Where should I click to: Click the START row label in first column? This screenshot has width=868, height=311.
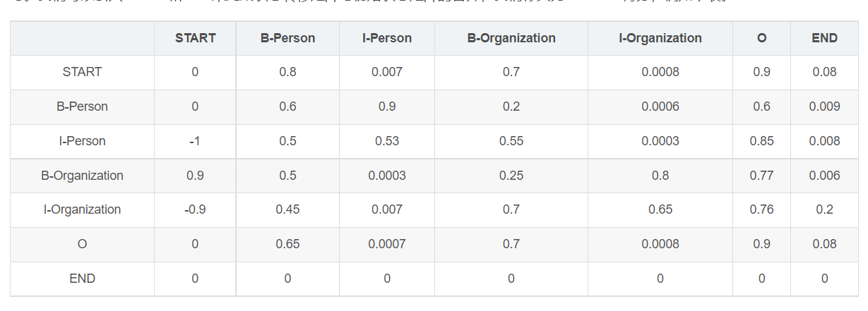(x=82, y=72)
